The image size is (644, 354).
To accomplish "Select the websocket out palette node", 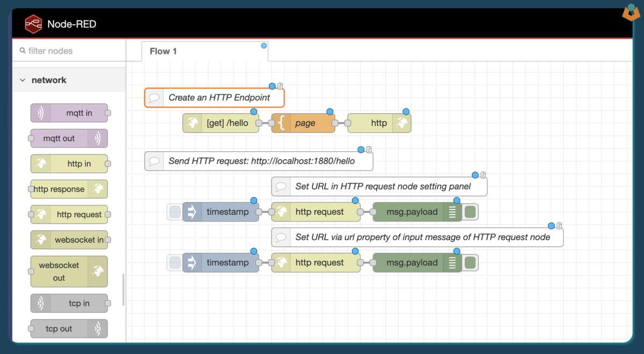I will pyautogui.click(x=69, y=271).
